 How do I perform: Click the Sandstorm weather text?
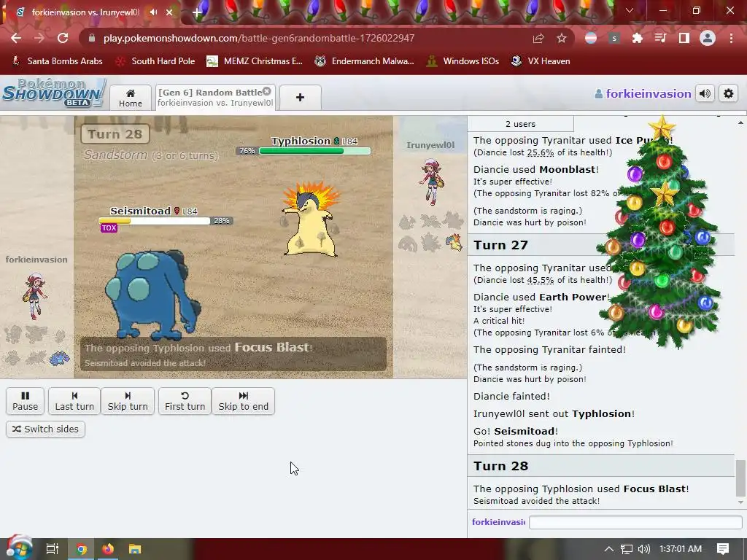click(115, 155)
